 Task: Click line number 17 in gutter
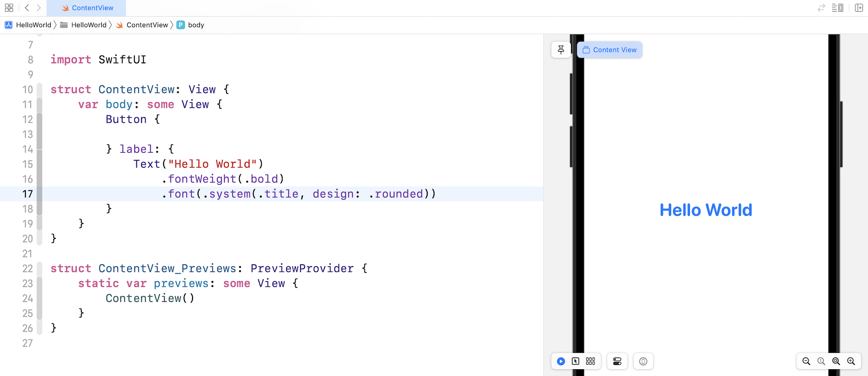tap(28, 194)
